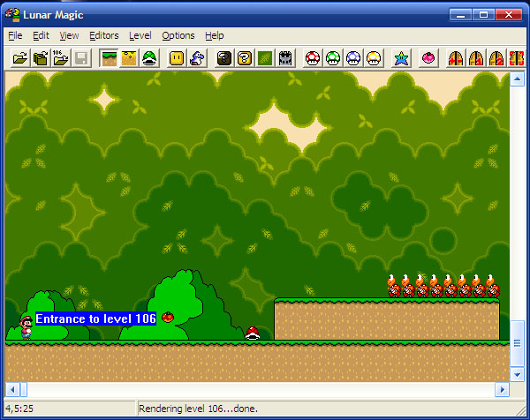Open the Options menu
The image size is (530, 420).
tap(178, 35)
